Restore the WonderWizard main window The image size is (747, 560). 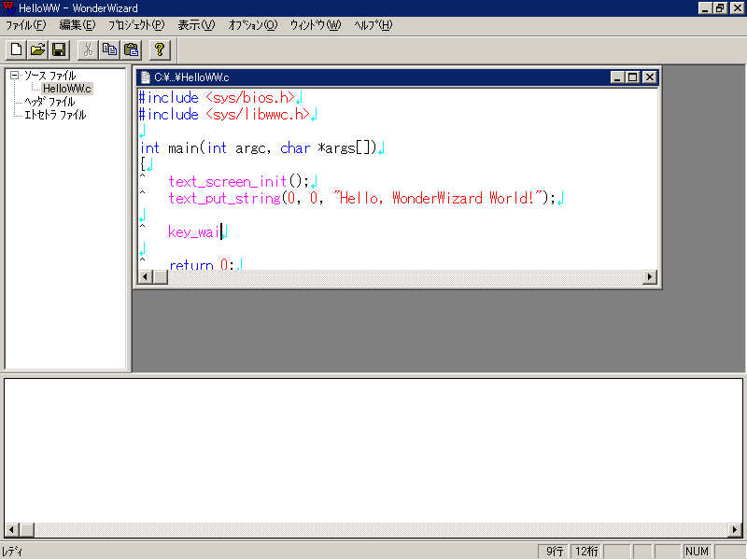pyautogui.click(x=720, y=8)
